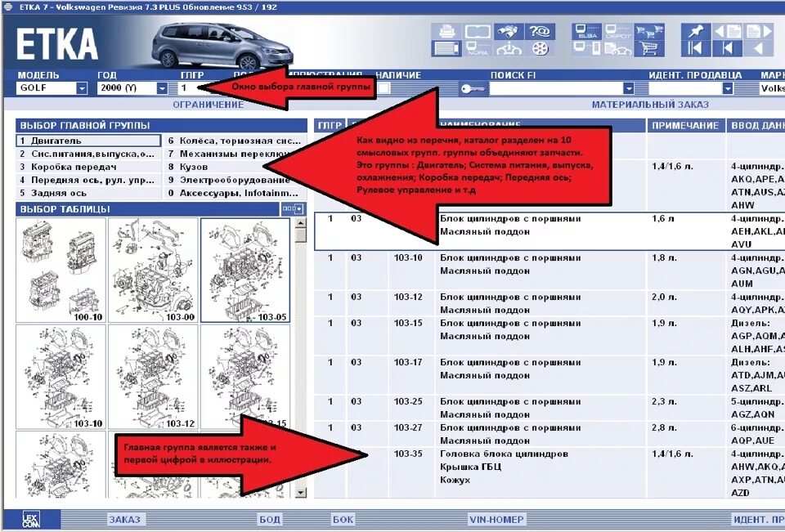Select group 6 Колёса, тормозная сис
This screenshot has height=532, width=785.
coord(235,141)
